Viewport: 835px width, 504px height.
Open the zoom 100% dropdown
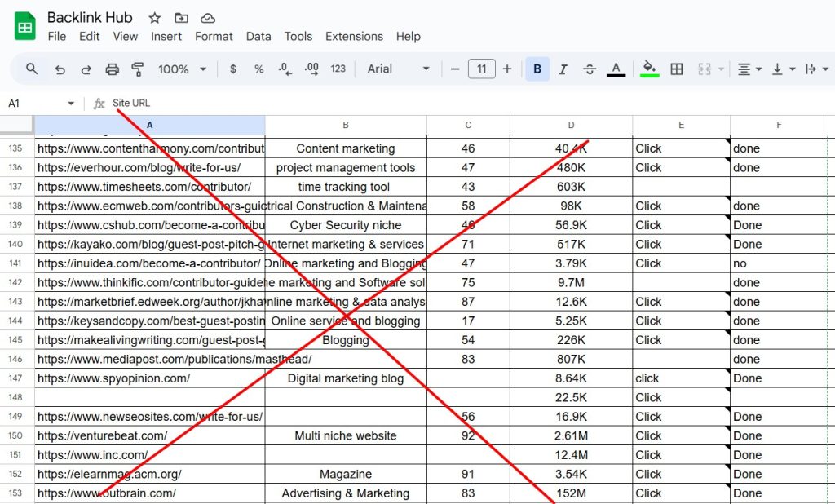(x=182, y=69)
